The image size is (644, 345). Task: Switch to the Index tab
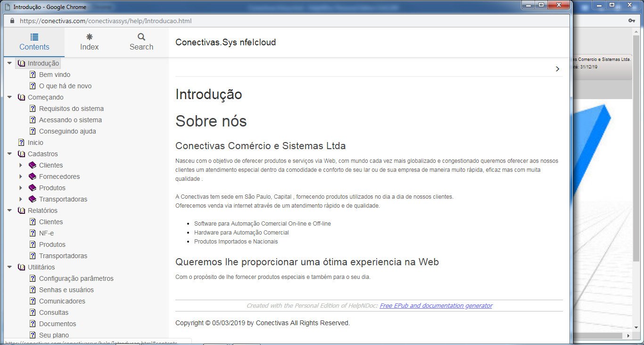tap(89, 42)
